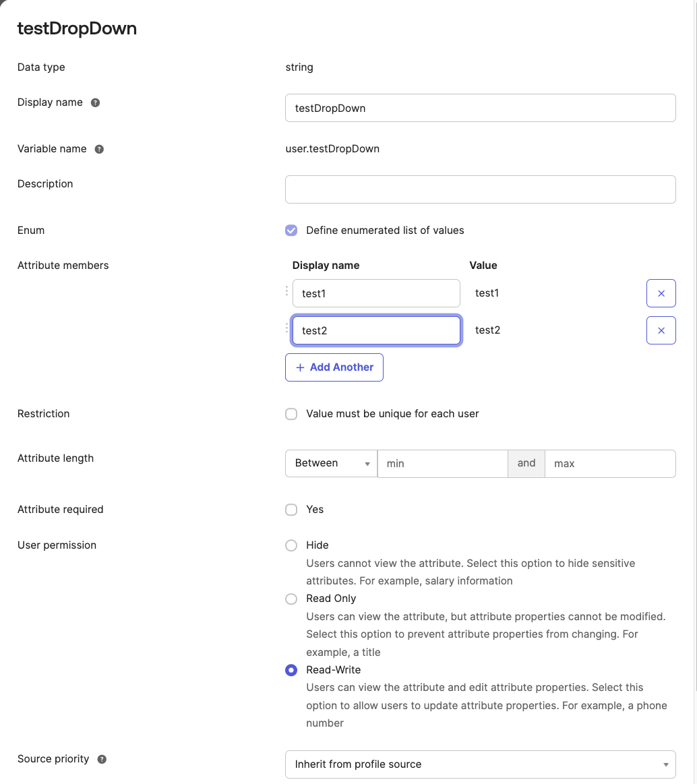The height and width of the screenshot is (784, 697).
Task: Select the Read-Write user permission
Action: tap(291, 670)
